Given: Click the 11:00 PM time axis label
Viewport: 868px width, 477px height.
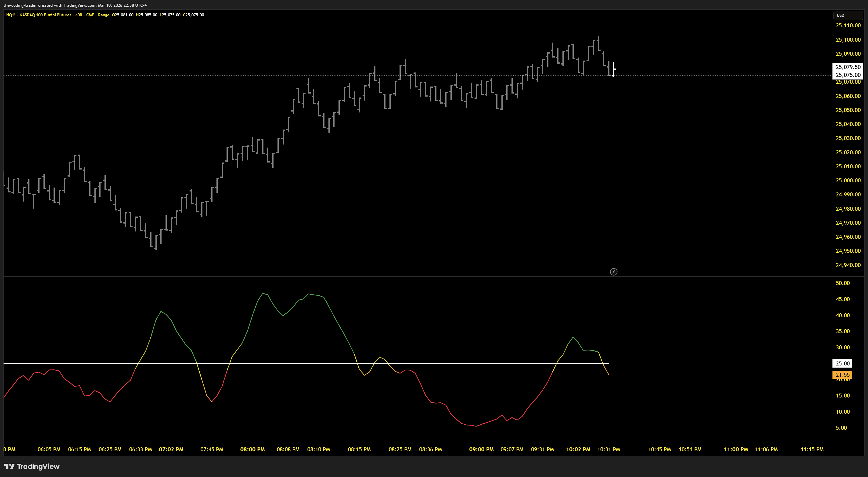Looking at the screenshot, I should click(x=736, y=449).
